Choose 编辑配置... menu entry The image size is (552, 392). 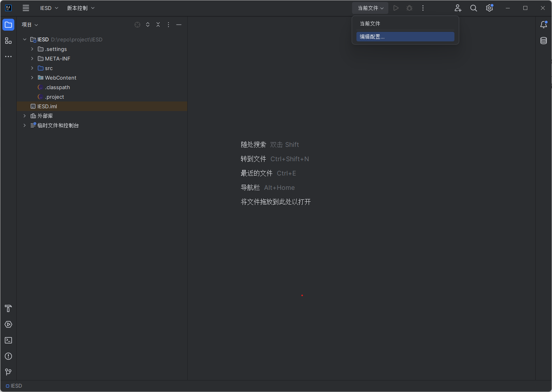405,37
